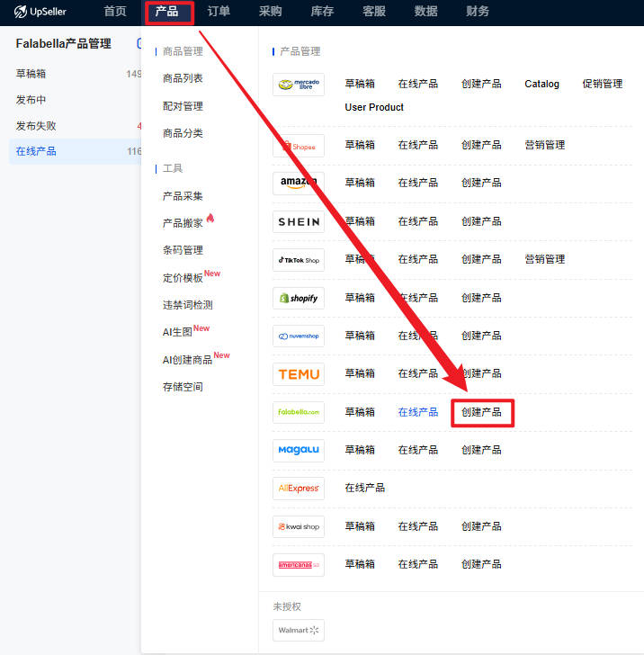Open 商品列表 under 商品管理

(x=183, y=78)
